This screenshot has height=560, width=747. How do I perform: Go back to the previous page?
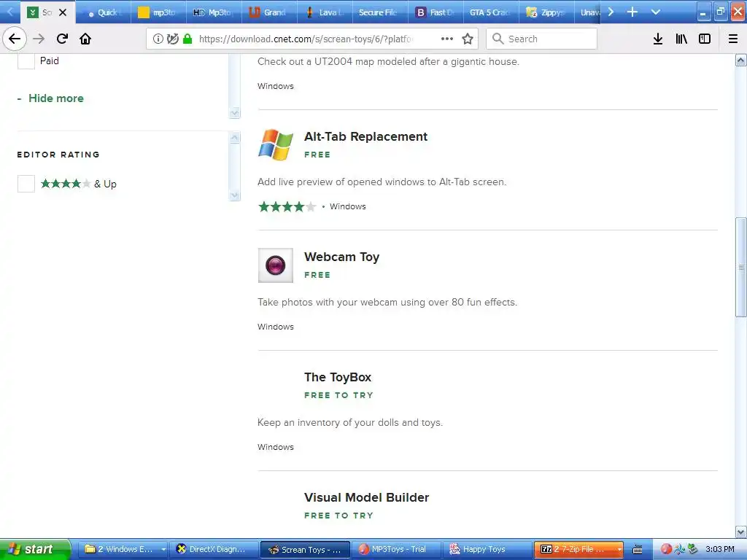pyautogui.click(x=15, y=39)
